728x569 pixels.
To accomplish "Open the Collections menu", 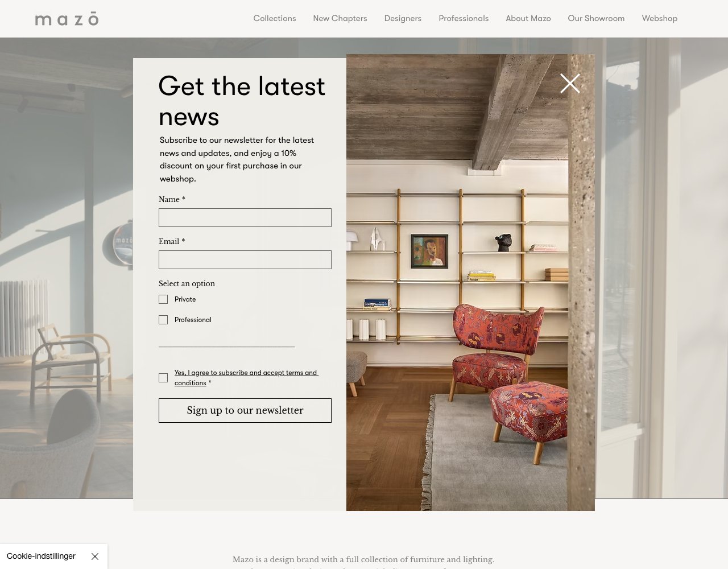I will tap(274, 18).
